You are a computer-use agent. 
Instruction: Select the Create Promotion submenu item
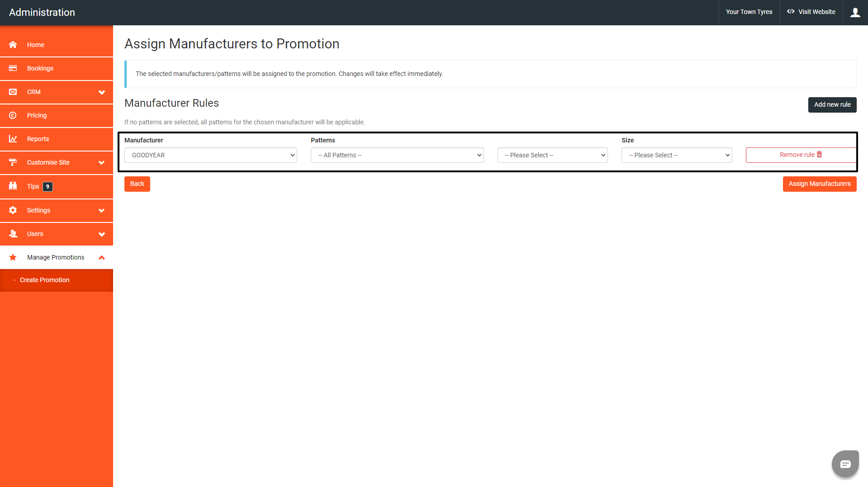click(x=57, y=280)
